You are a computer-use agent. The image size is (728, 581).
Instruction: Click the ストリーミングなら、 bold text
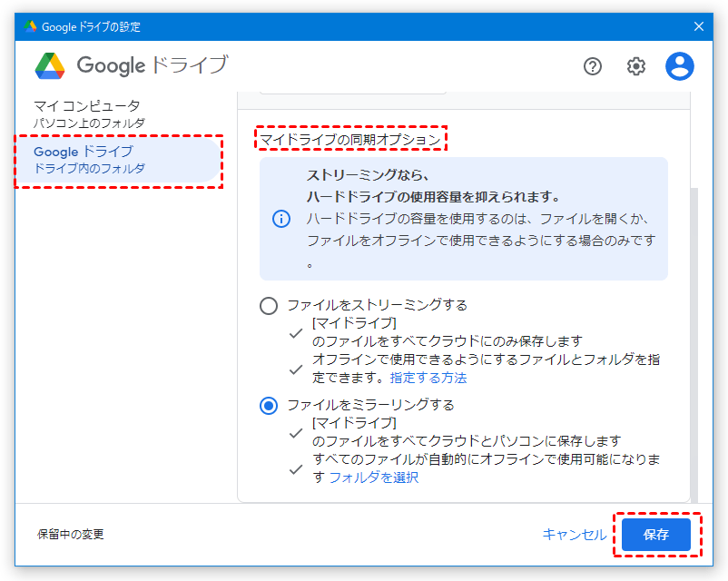[368, 175]
